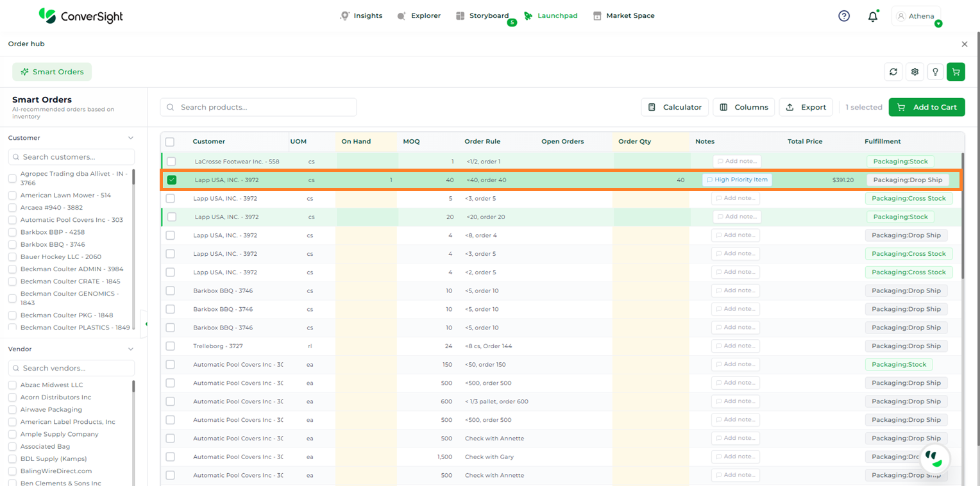Go to the Insights tab

pos(361,16)
